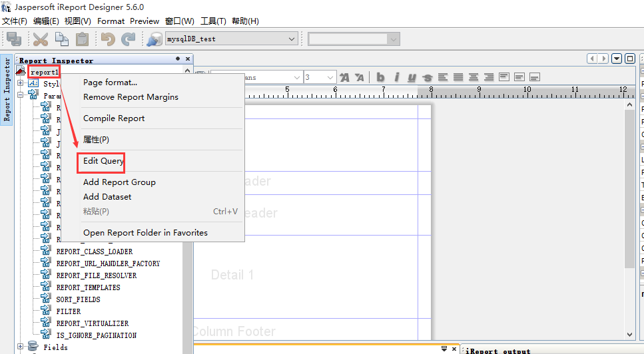Click designer scrollbar down arrow
The width and height of the screenshot is (644, 354).
[629, 335]
